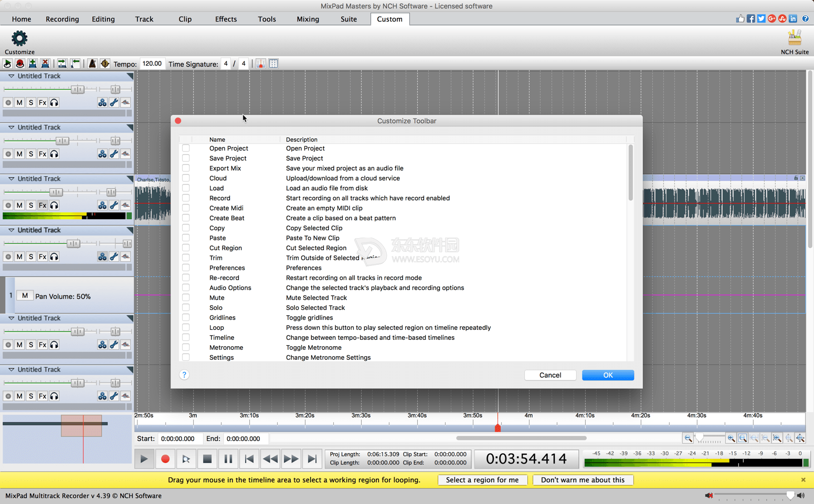The image size is (814, 504).
Task: Open the fifth track's corner menu arrow
Action: click(x=130, y=318)
